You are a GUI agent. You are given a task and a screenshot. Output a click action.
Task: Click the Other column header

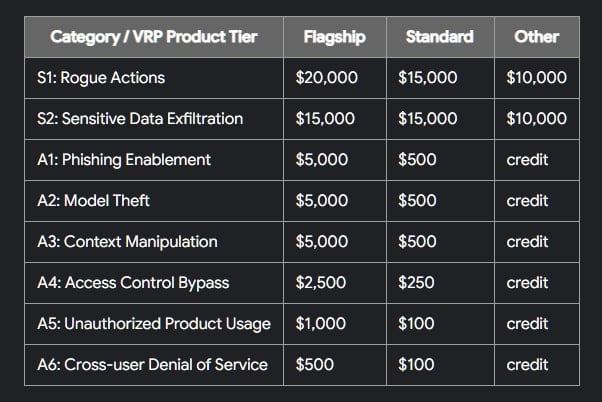click(x=536, y=37)
